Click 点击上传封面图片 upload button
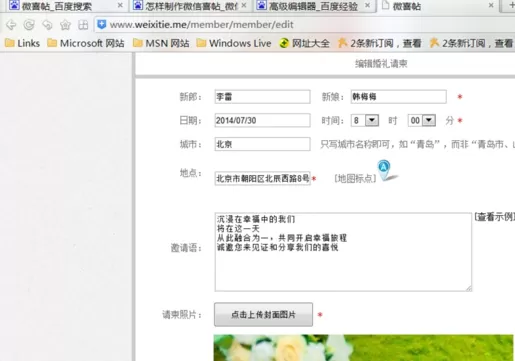 [x=263, y=314]
